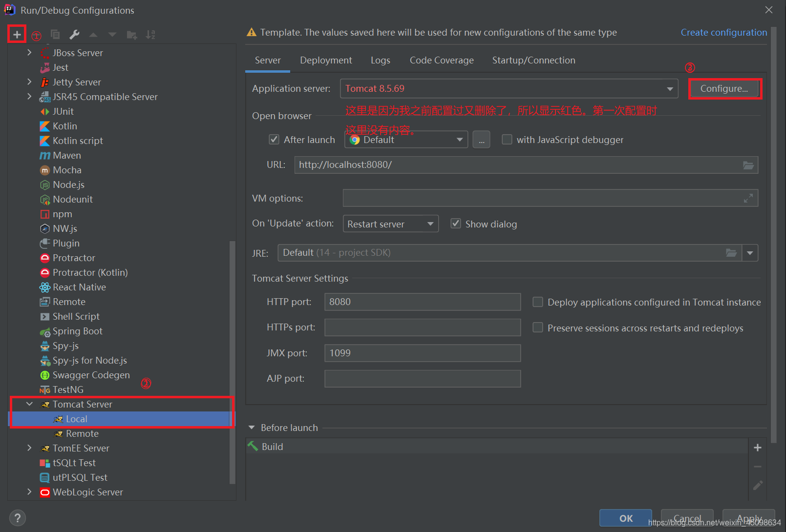Enable Preserve sessions across restarts checkbox

coord(538,327)
